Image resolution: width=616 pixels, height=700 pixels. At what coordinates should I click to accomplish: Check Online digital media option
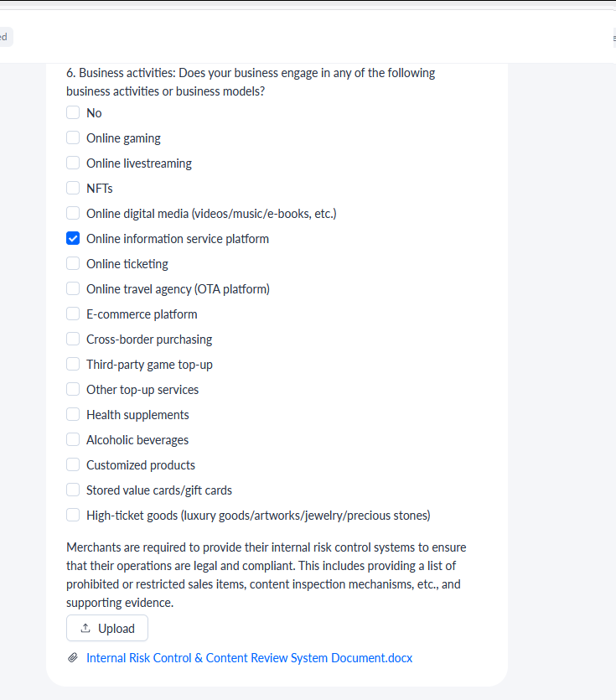73,213
